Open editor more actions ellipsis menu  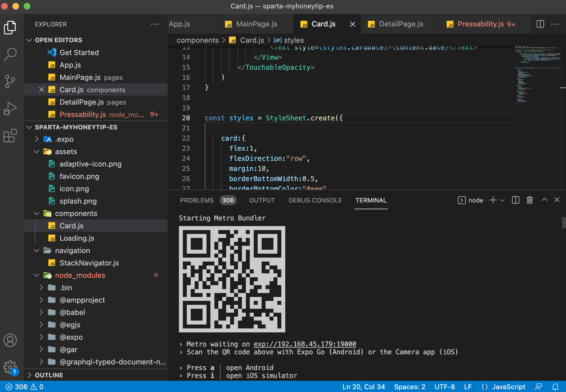point(555,24)
